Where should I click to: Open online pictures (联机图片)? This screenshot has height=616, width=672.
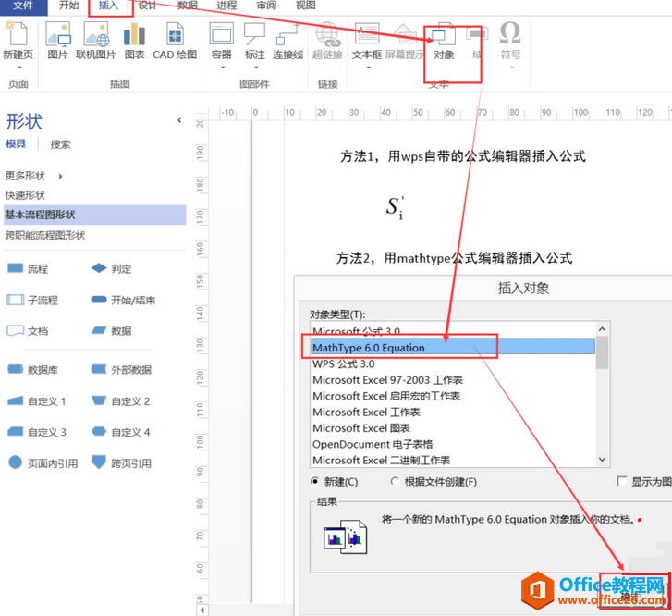pyautogui.click(x=96, y=34)
